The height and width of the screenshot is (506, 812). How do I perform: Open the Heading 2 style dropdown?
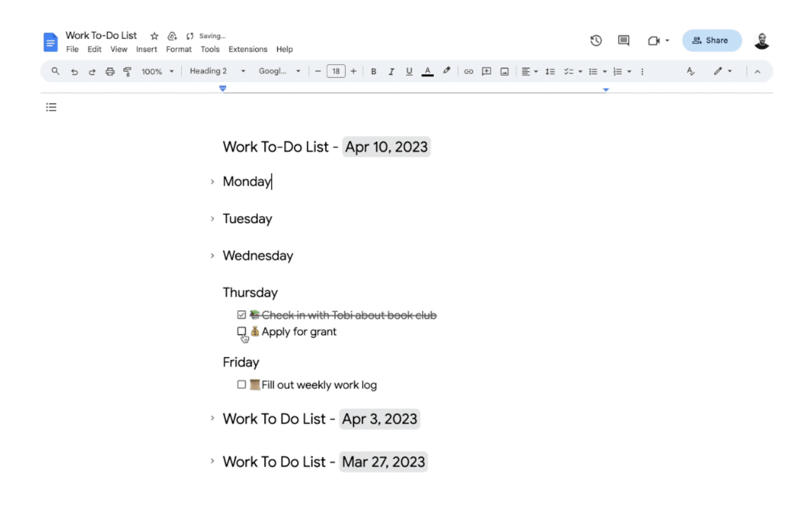(x=217, y=71)
